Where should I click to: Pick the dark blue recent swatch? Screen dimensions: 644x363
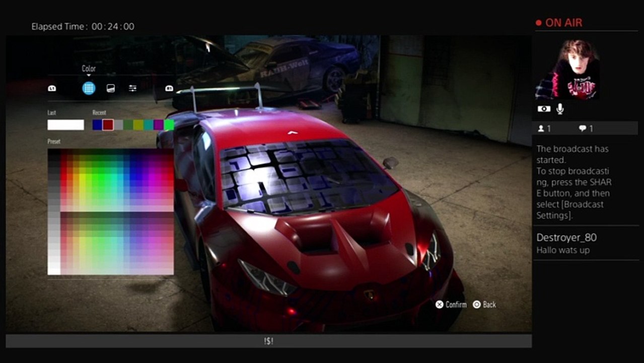click(x=97, y=125)
